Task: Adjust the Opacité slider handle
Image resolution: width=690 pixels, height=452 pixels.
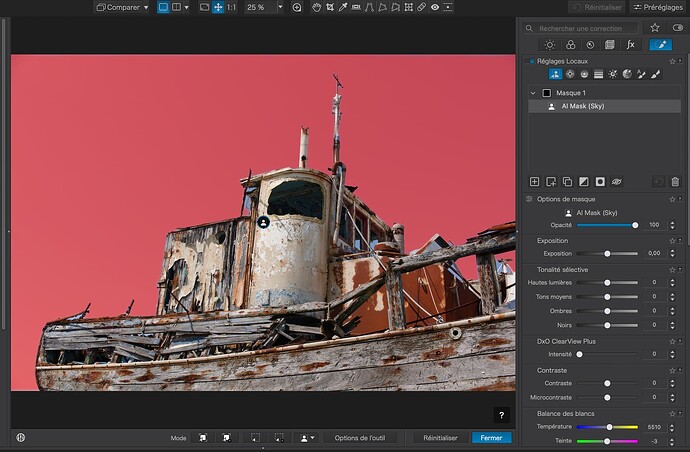Action: click(634, 225)
